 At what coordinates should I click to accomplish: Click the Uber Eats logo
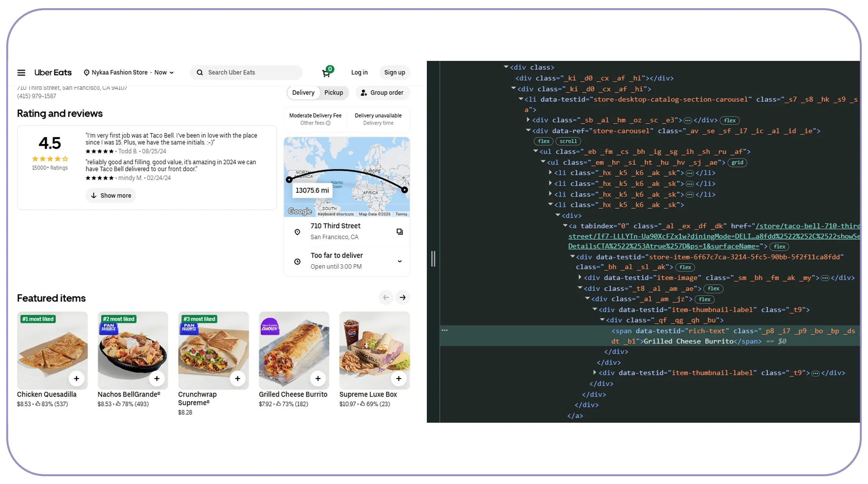(53, 73)
